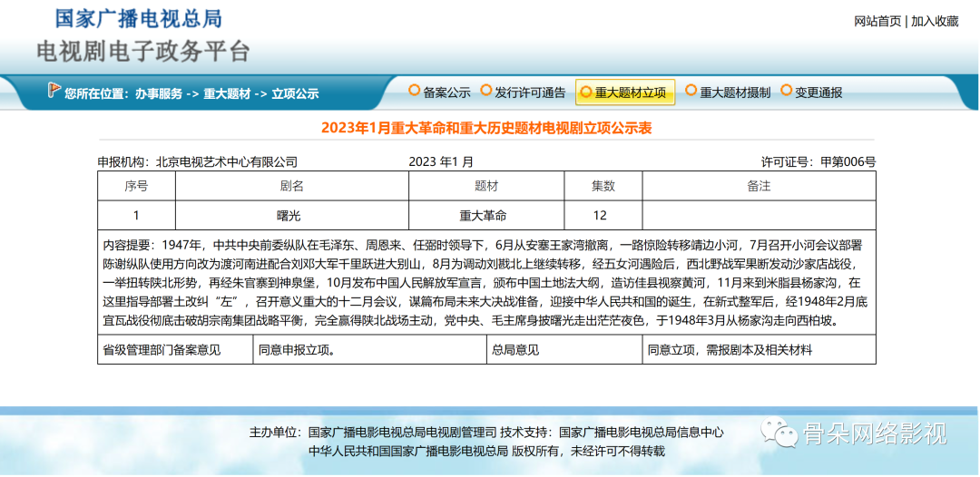Click the 内容提要 synopsis text
This screenshot has height=477, width=980.
click(x=486, y=282)
